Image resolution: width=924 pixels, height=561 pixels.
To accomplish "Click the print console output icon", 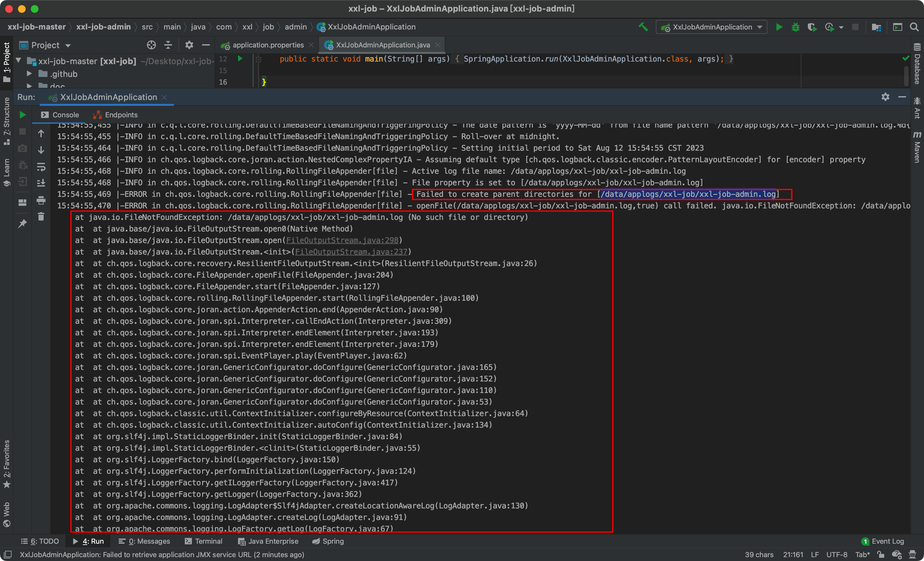I will (41, 200).
